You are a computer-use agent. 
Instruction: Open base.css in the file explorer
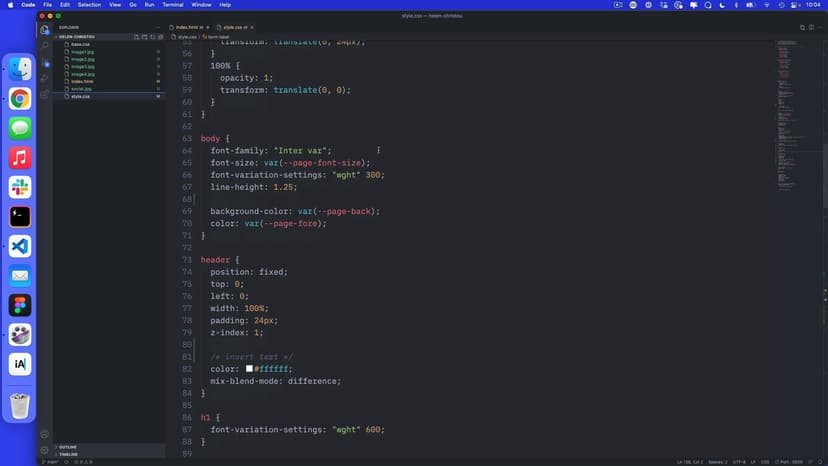click(x=80, y=44)
